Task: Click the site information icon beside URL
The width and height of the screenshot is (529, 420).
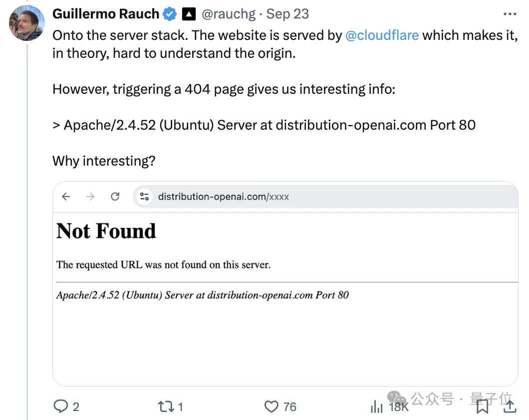Action: pyautogui.click(x=145, y=197)
